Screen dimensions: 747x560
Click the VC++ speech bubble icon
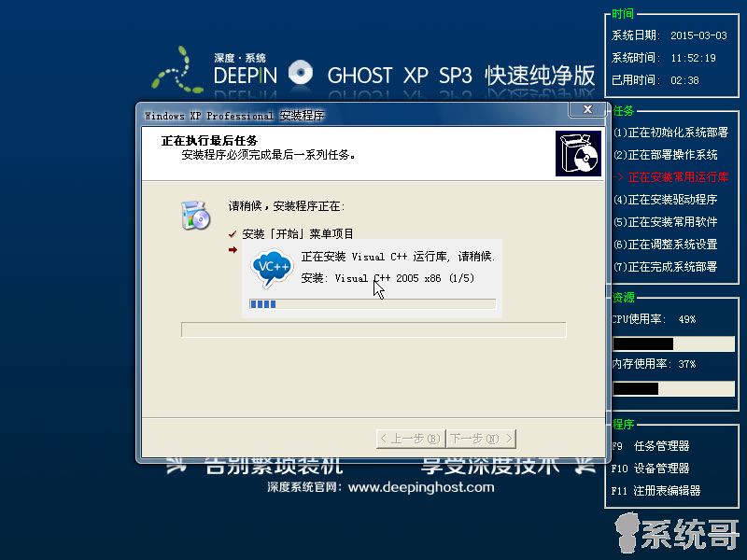[x=272, y=268]
